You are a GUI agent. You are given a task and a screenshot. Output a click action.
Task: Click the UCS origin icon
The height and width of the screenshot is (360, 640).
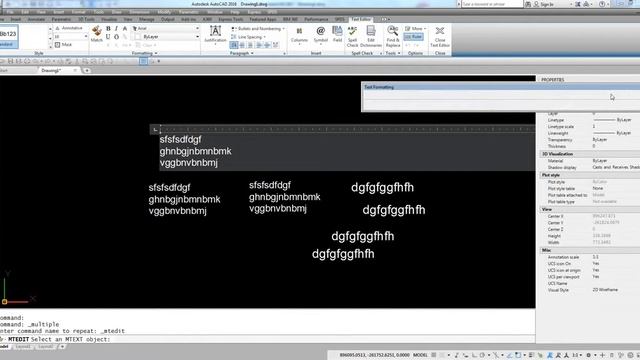pos(4,302)
